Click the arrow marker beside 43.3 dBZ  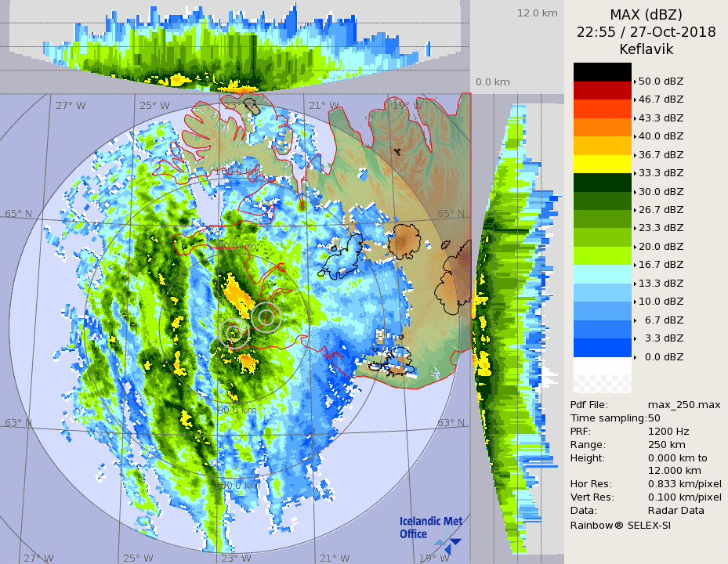[x=635, y=118]
